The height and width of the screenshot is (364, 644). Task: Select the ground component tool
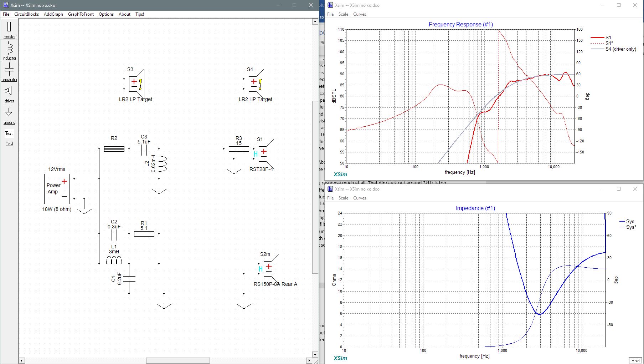pos(9,115)
